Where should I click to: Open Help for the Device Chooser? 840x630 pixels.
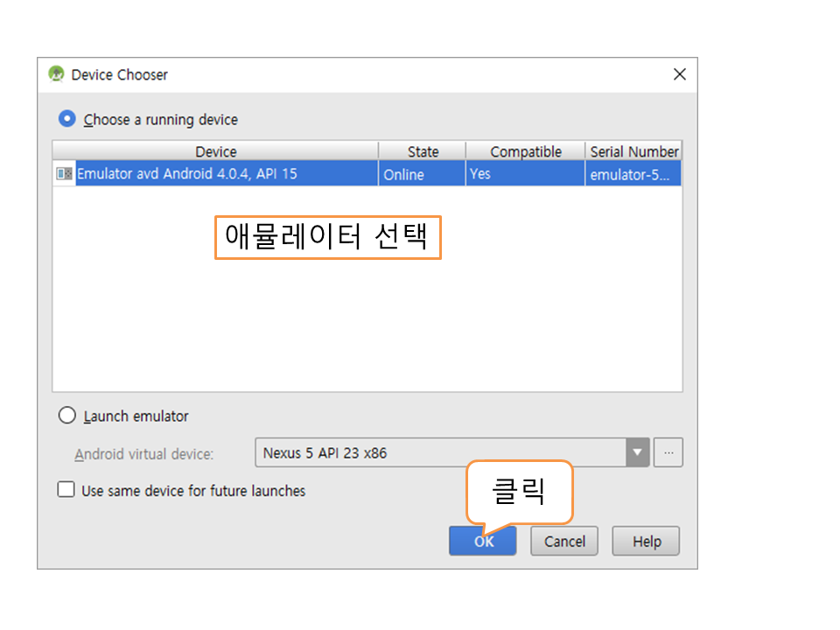(x=647, y=541)
